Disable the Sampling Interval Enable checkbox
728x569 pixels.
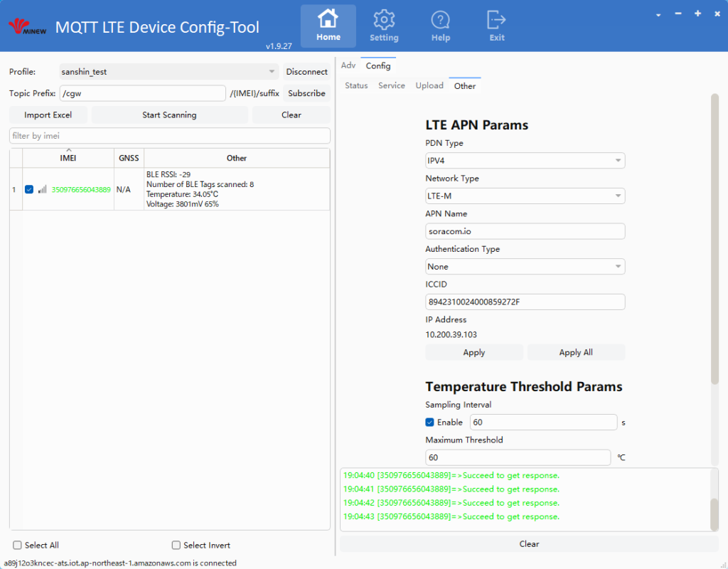(429, 422)
